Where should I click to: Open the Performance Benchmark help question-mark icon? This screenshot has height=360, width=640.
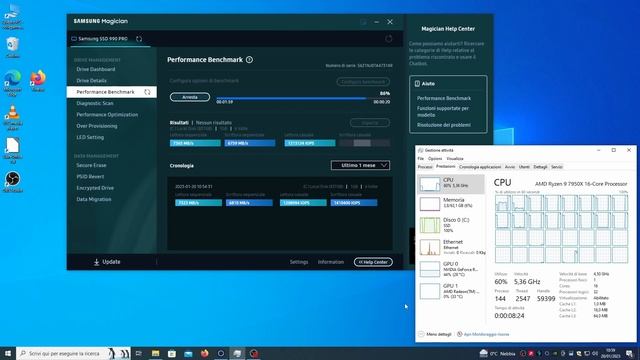(249, 60)
